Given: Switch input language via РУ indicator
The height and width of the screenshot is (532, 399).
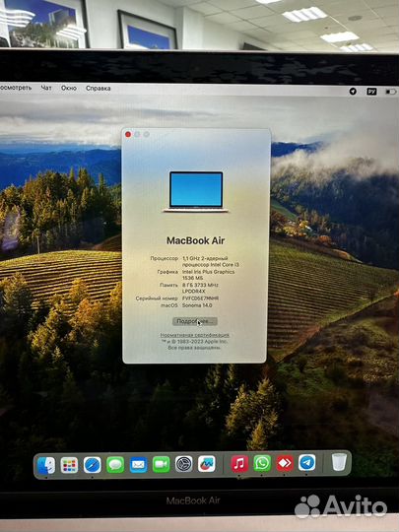Looking at the screenshot, I should 371,92.
